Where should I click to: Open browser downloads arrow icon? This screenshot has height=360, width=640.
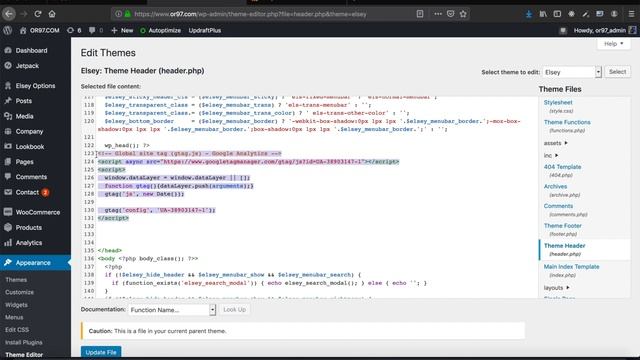(529, 14)
